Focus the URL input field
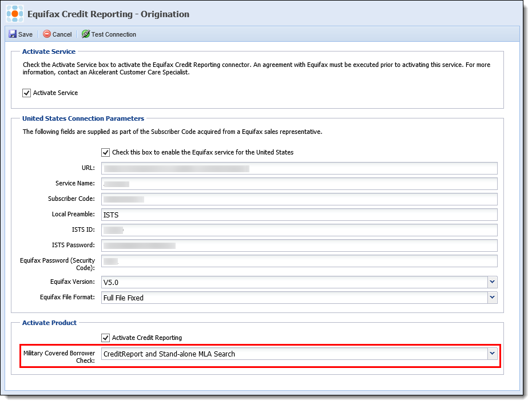 pyautogui.click(x=299, y=168)
